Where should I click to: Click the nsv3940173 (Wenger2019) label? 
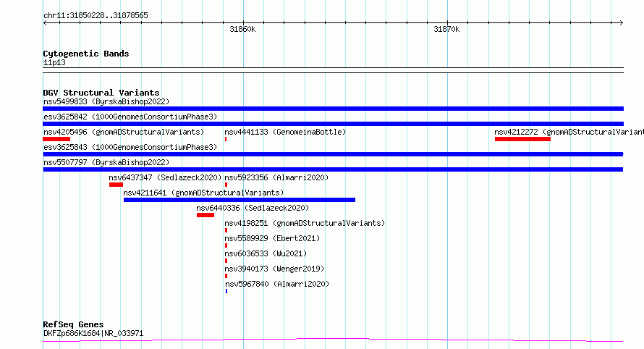(x=274, y=269)
